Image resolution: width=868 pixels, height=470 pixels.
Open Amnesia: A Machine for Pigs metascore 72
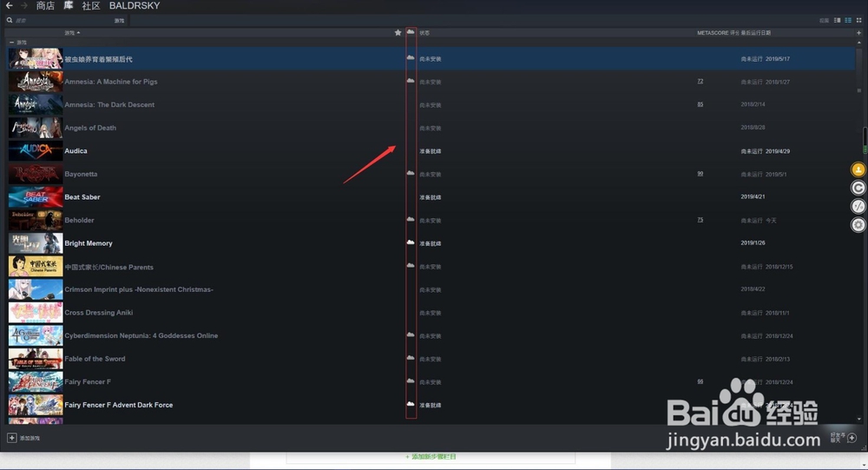coord(700,82)
